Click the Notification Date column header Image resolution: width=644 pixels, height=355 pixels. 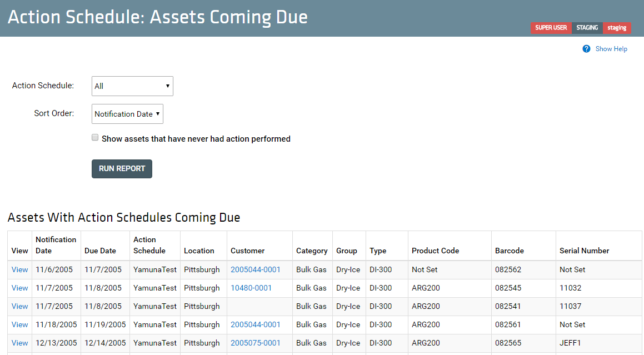[x=56, y=245]
